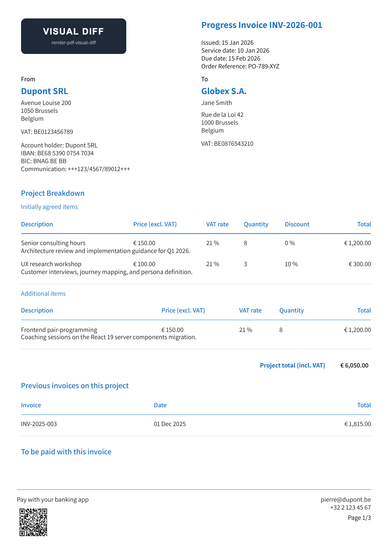Select the Progress Invoice INV-2026-001 title
Screen dimensions: 392x554
(262, 25)
